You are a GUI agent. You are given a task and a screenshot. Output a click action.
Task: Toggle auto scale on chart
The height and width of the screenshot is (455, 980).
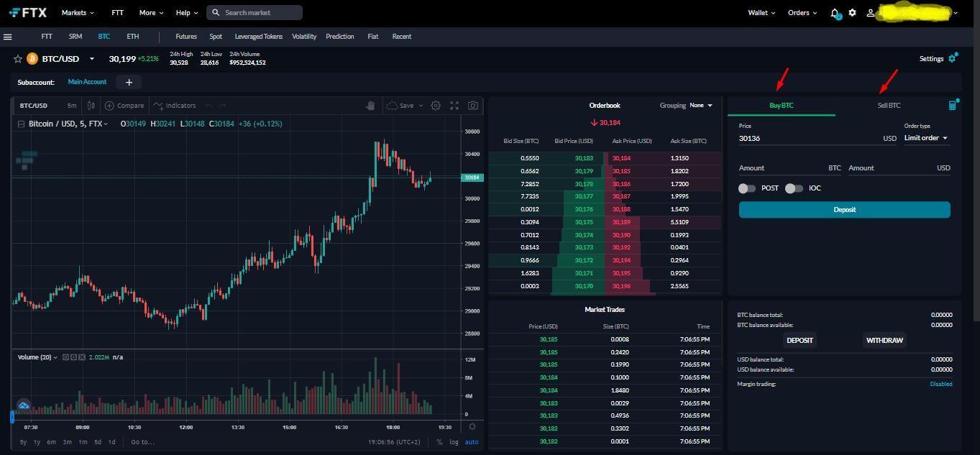[472, 442]
